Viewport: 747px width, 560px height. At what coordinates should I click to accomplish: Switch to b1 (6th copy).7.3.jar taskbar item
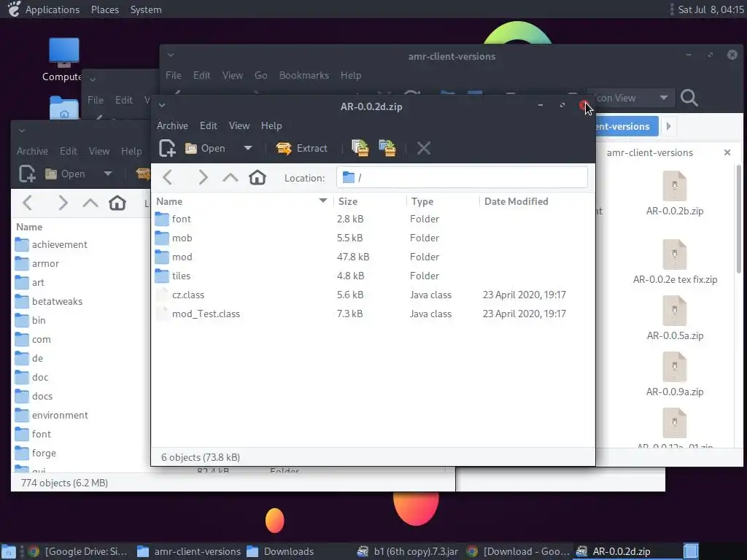coord(408,551)
